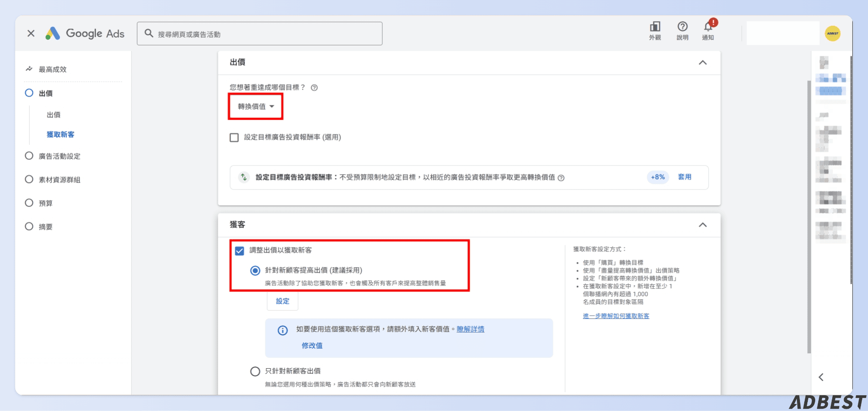Open the 通知 notifications bell

click(708, 31)
